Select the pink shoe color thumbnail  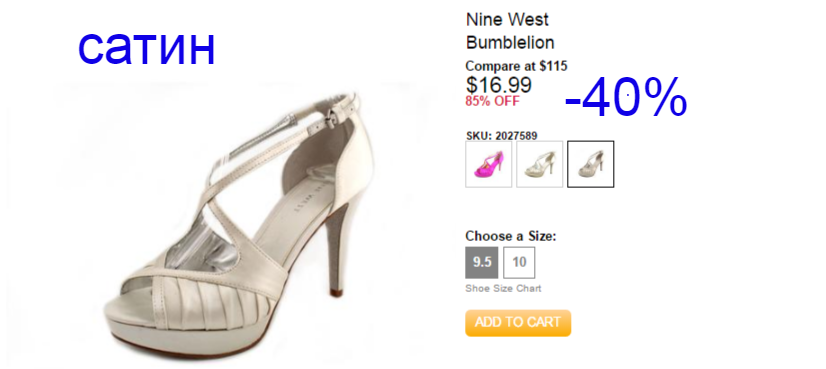tap(488, 164)
